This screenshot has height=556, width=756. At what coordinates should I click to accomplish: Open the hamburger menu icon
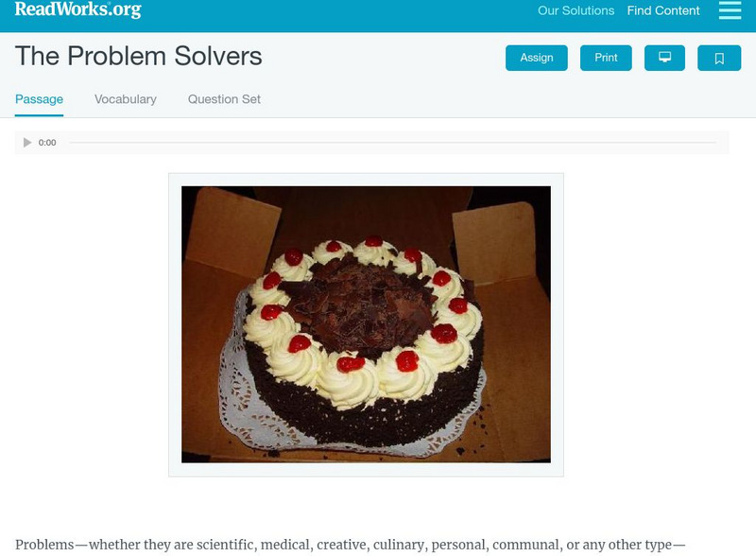click(x=730, y=10)
